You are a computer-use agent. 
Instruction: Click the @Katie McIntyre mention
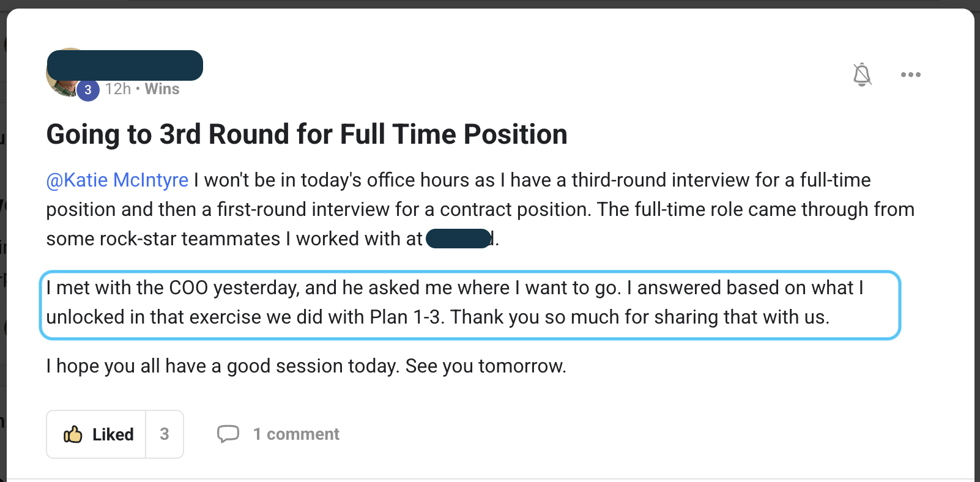[117, 180]
